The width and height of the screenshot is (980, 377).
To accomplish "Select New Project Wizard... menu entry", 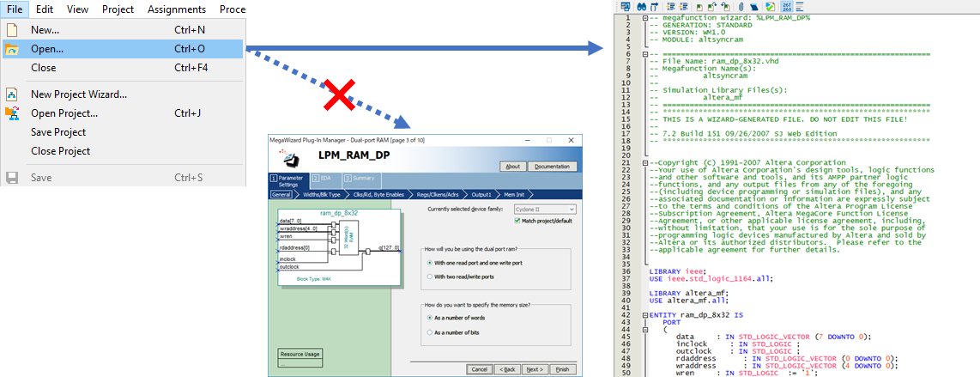I will (123, 94).
